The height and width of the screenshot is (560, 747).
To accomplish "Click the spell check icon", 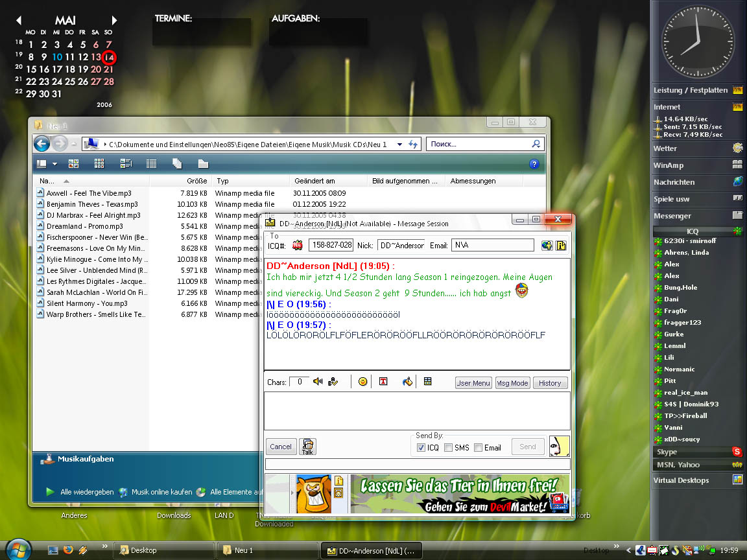I will tap(333, 382).
